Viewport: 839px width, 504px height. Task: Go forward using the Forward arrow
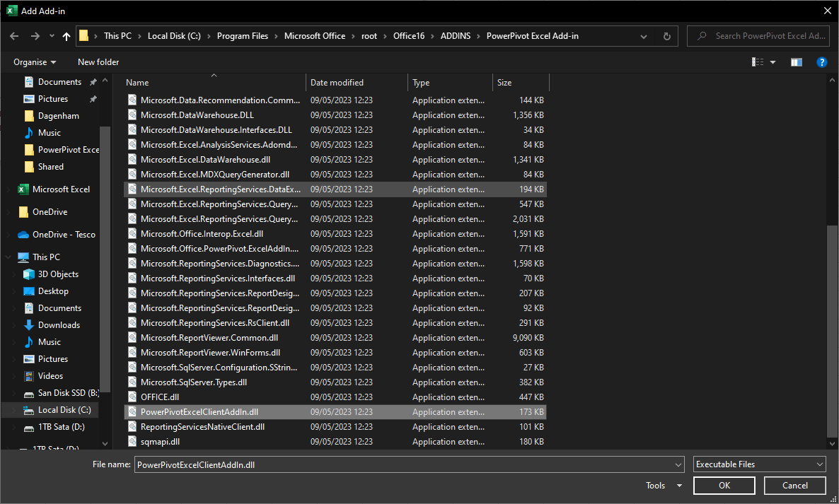35,36
